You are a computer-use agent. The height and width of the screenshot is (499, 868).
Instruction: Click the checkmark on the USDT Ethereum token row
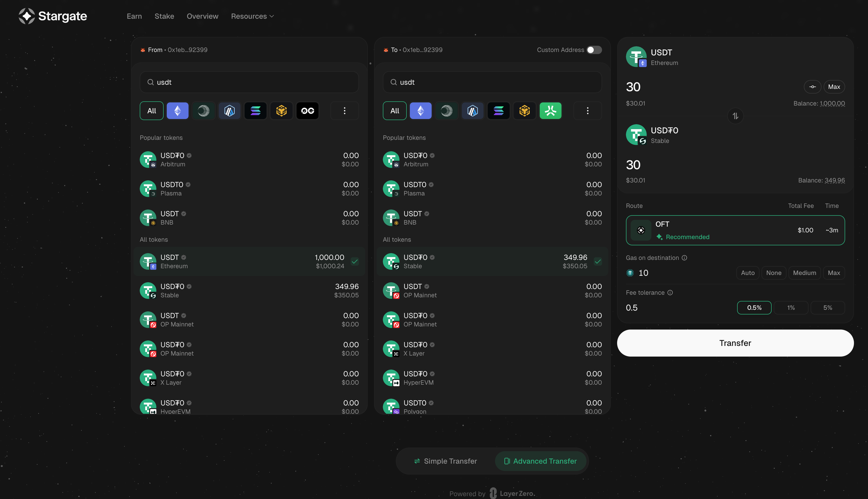click(355, 261)
